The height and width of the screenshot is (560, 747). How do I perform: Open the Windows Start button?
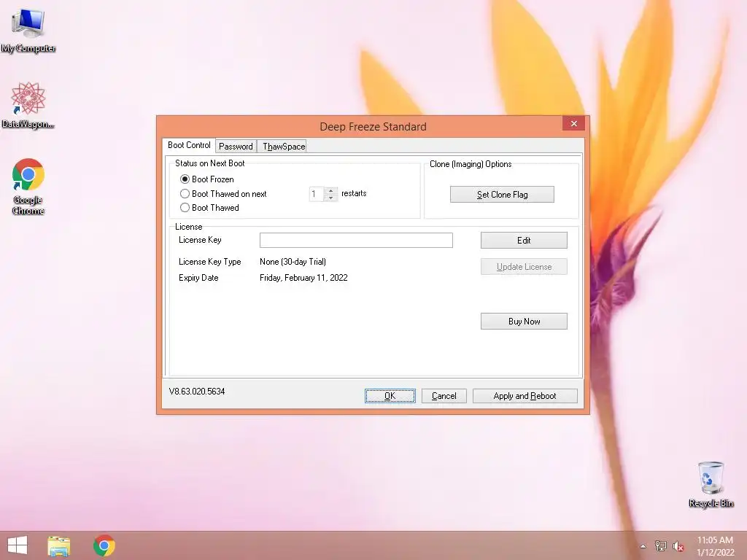tap(18, 545)
